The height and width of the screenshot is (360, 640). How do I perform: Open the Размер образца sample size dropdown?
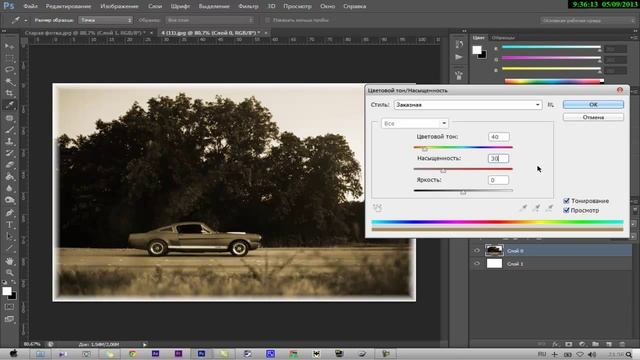tap(106, 20)
